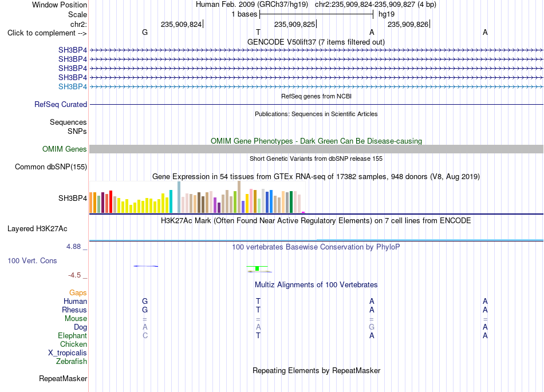
Task: Click the bright green PhyloP conservation bar
Action: coord(257,268)
